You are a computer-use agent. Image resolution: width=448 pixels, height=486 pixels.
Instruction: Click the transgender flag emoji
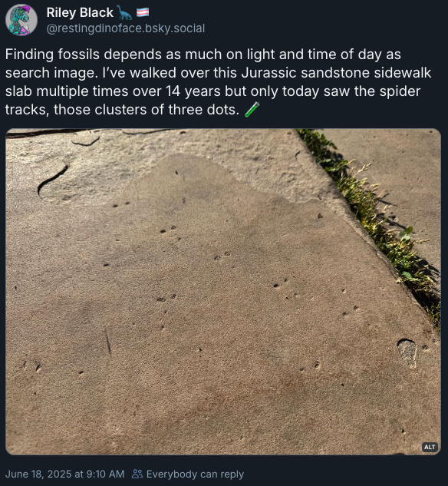coord(143,12)
